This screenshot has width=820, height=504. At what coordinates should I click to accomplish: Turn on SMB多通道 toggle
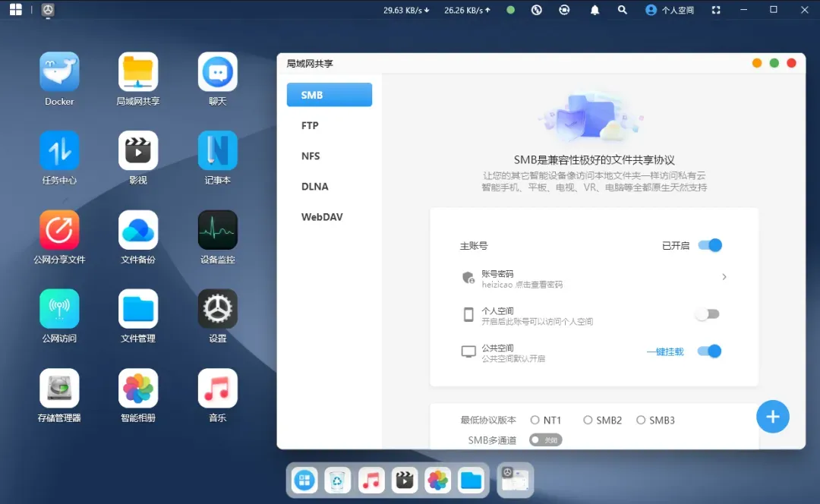[x=545, y=440]
